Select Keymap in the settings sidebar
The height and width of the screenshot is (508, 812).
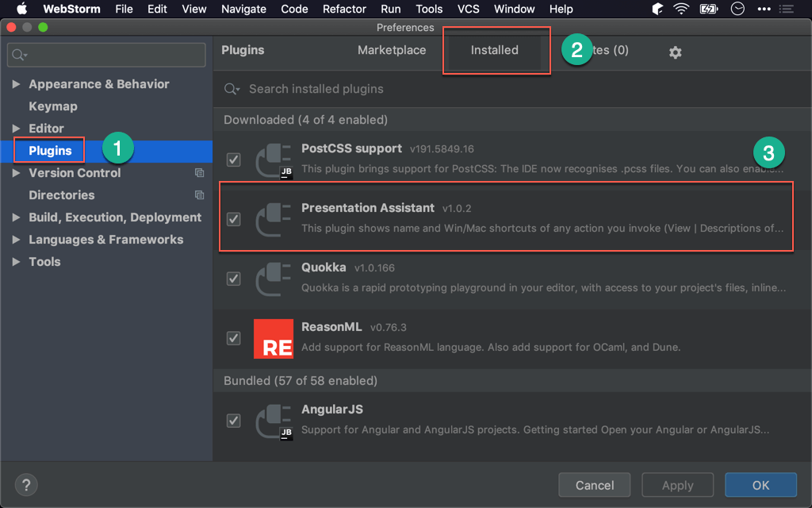pos(53,106)
